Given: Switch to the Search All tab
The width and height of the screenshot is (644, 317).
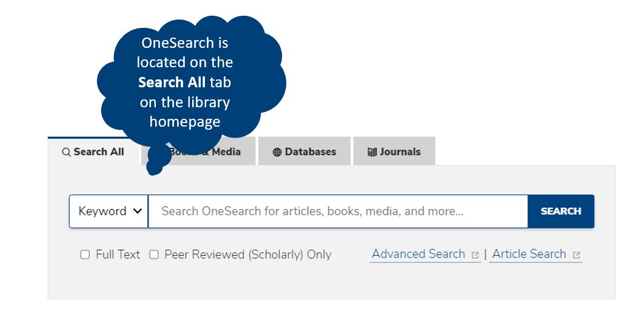Looking at the screenshot, I should pos(93,152).
